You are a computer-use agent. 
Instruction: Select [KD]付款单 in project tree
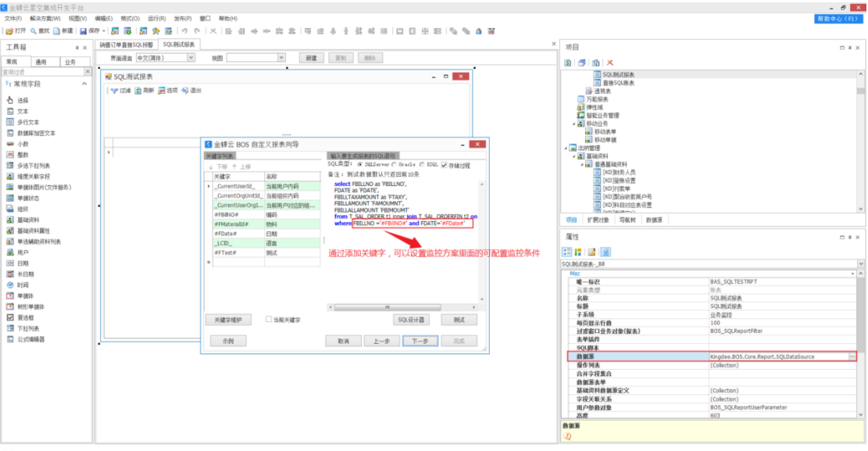(x=616, y=188)
